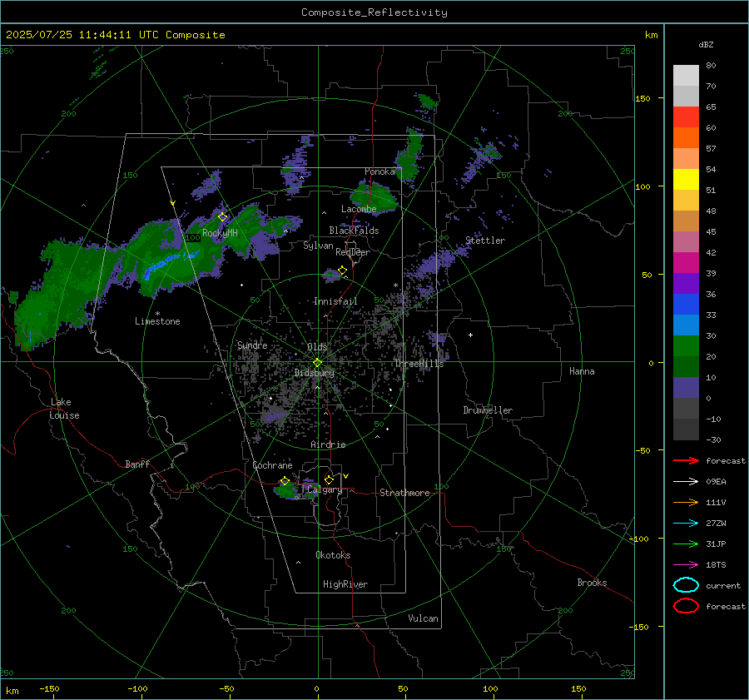Click the yellow diamond marker near RockyMH
Viewport: 749px width, 700px height.
tap(222, 217)
